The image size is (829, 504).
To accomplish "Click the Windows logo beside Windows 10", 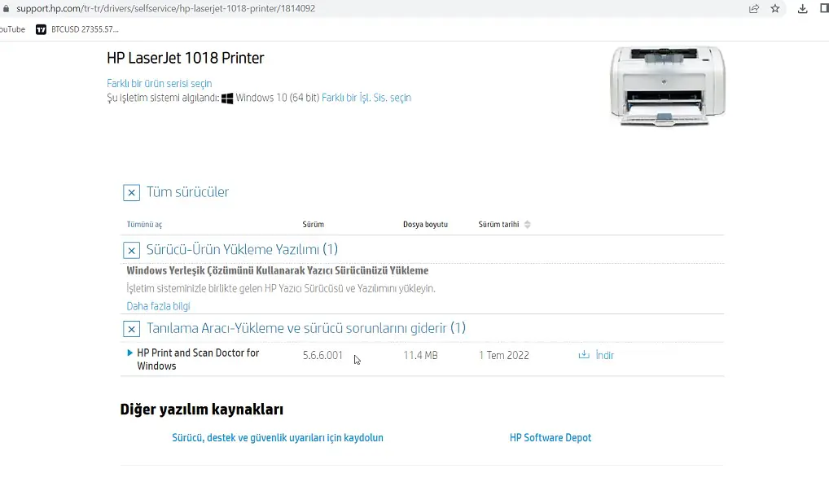I will coord(226,97).
